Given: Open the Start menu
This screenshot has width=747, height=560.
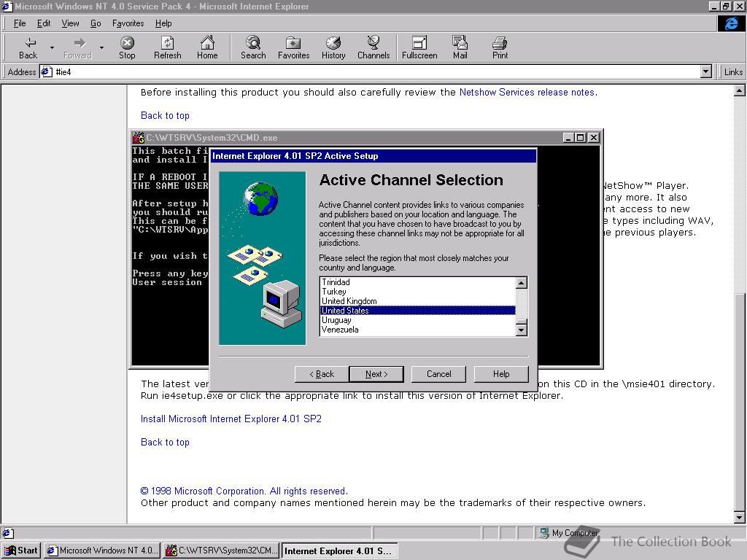Looking at the screenshot, I should (x=21, y=551).
